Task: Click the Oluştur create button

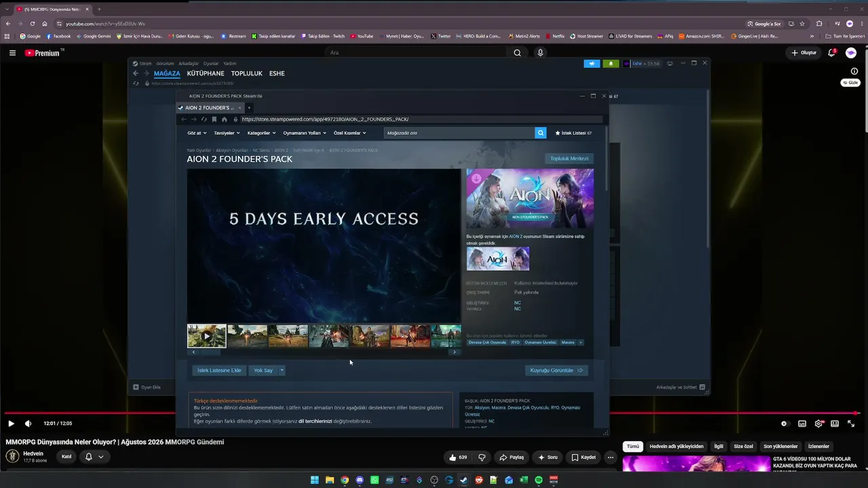Action: pyautogui.click(x=804, y=53)
